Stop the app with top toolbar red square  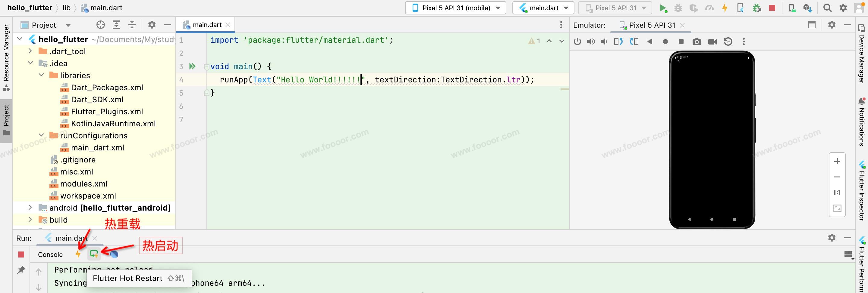[772, 8]
